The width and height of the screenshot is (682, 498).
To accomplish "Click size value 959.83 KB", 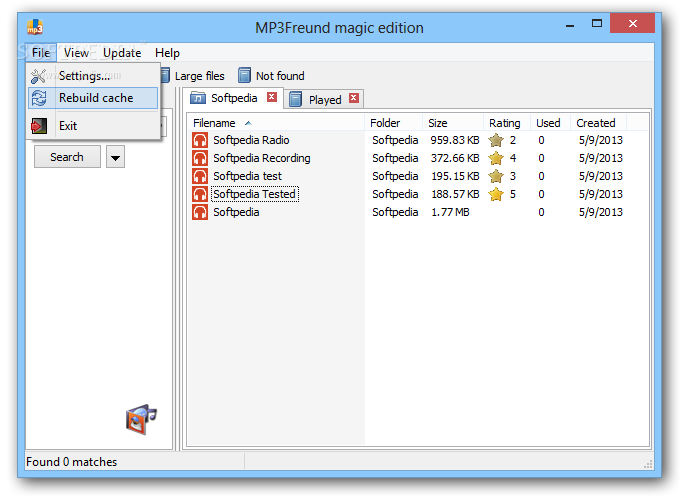I will coord(455,140).
